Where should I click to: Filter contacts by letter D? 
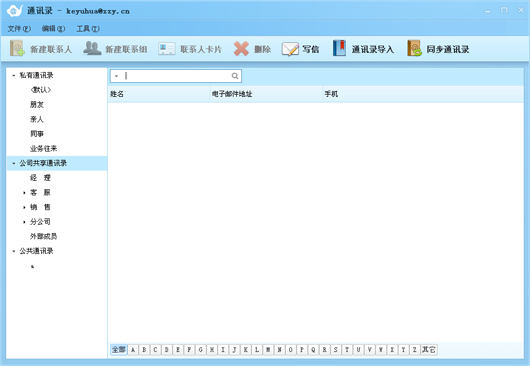pos(167,349)
